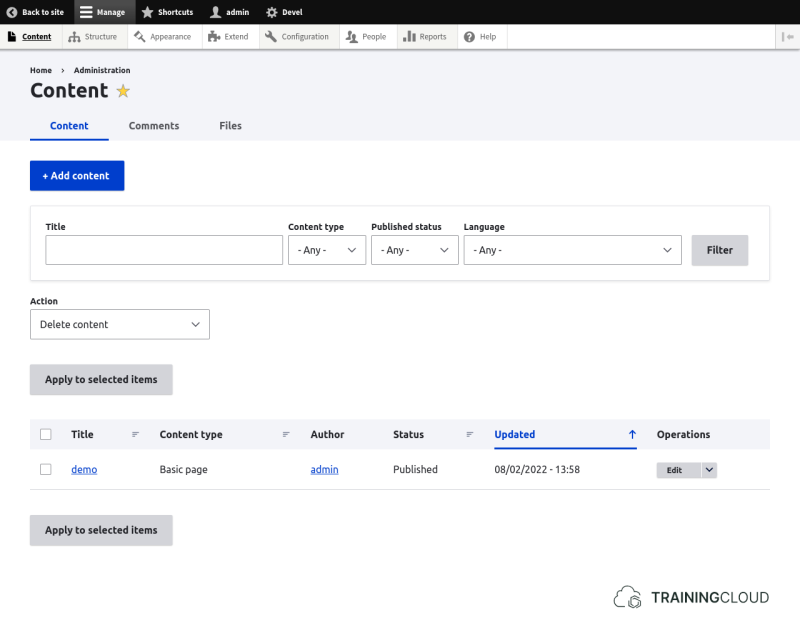Open the Appearance menu
The width and height of the screenshot is (800, 640).
(x=164, y=37)
